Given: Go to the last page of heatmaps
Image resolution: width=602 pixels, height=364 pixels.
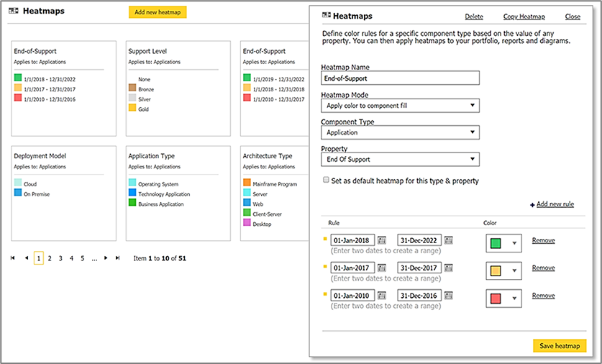Looking at the screenshot, I should click(117, 258).
